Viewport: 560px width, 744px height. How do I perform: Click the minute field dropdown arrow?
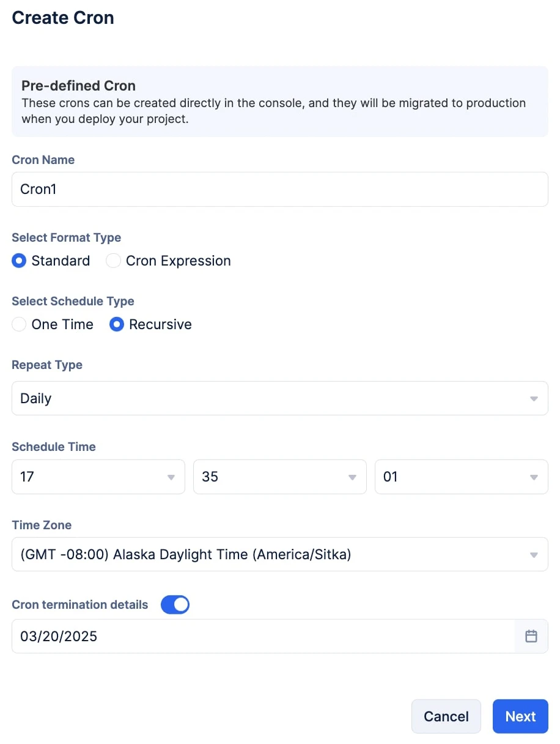352,477
